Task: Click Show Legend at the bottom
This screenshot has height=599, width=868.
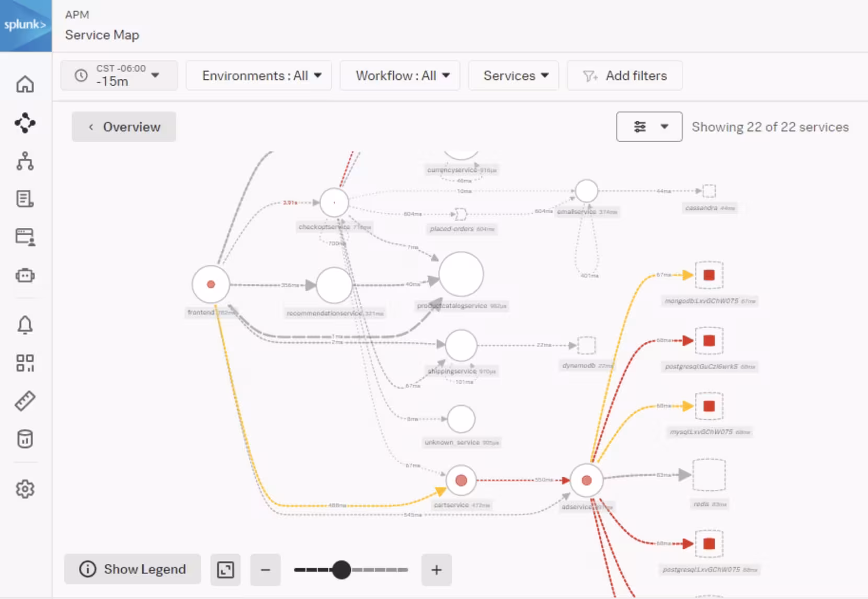Action: pyautogui.click(x=132, y=569)
